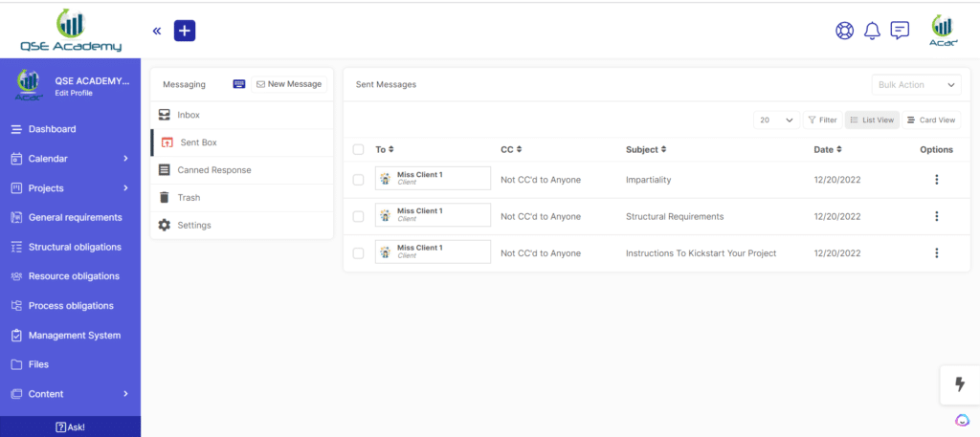This screenshot has width=980, height=437.
Task: Click the Files folder icon in sidebar
Action: (17, 364)
